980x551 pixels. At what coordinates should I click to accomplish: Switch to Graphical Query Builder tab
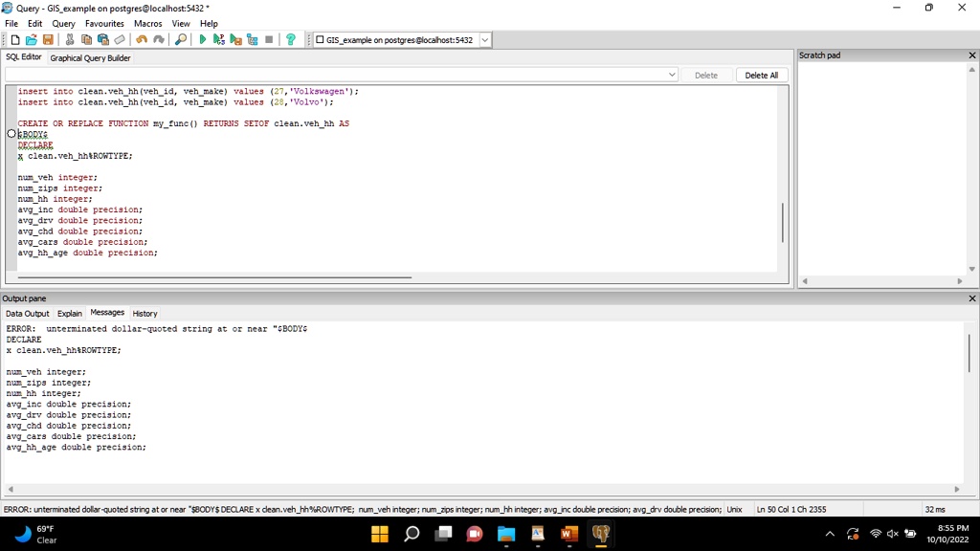point(90,58)
